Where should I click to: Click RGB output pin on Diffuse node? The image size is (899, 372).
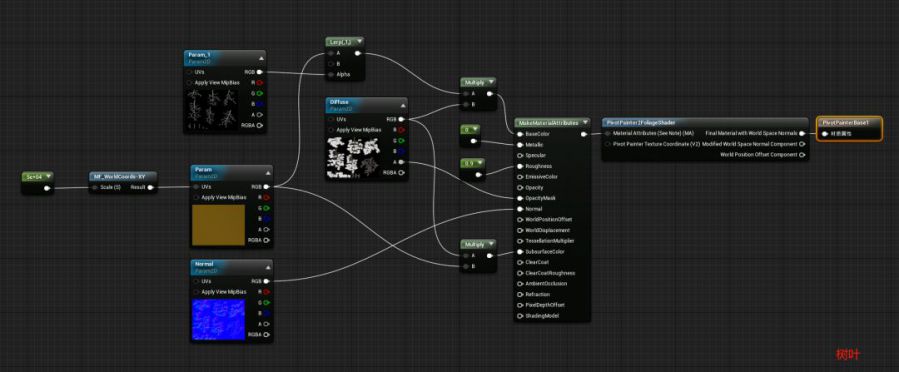[x=401, y=119]
